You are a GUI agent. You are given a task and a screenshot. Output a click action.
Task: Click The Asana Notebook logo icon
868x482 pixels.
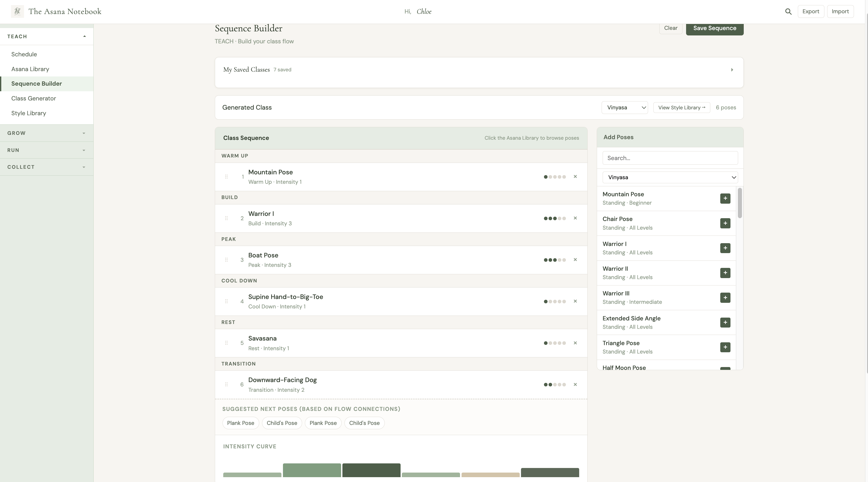(x=18, y=11)
